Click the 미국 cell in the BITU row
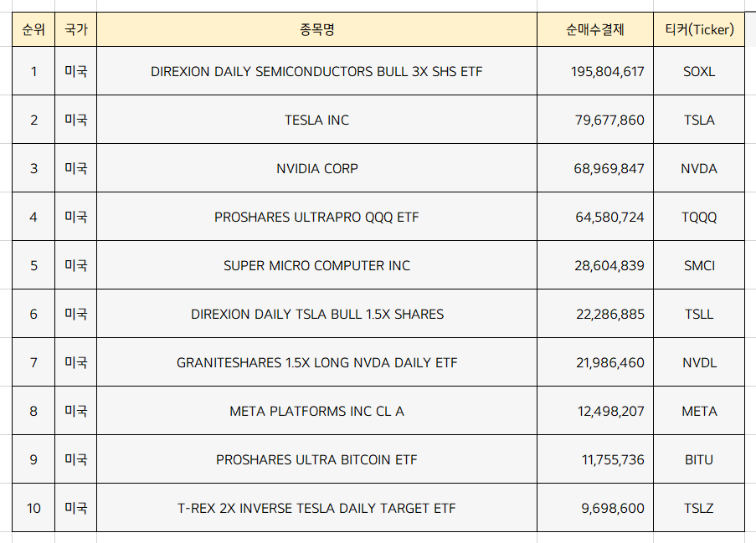756x543 pixels. pos(75,459)
